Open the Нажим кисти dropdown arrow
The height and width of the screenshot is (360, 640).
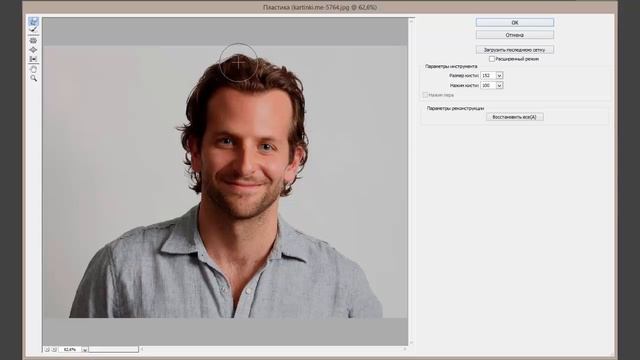(499, 85)
